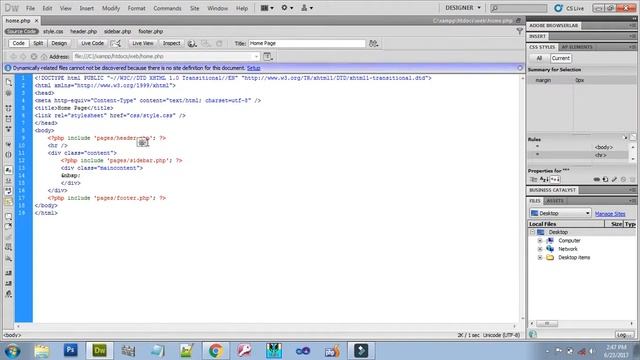Click in the Title field showing Home Page
Screen dimensions: 640x360
point(307,43)
